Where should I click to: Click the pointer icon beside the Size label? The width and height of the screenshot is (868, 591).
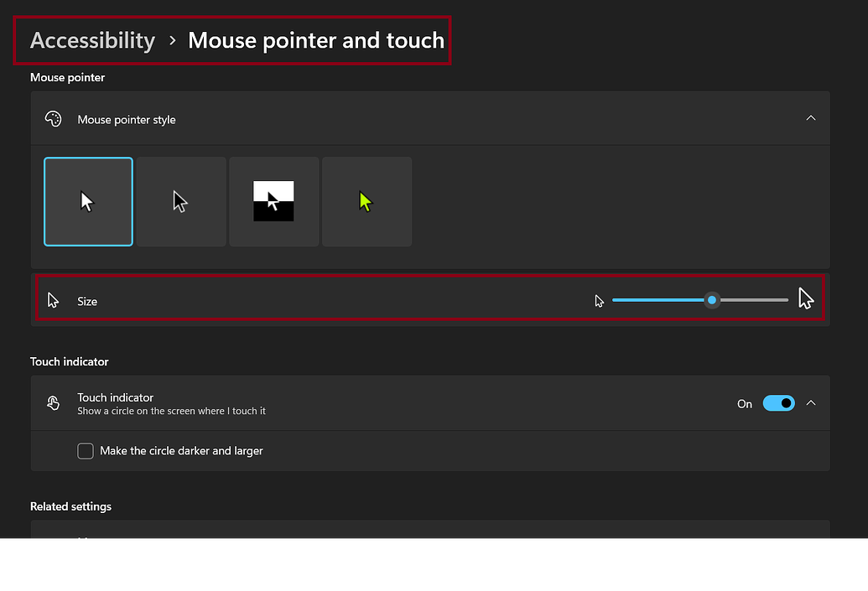click(53, 299)
